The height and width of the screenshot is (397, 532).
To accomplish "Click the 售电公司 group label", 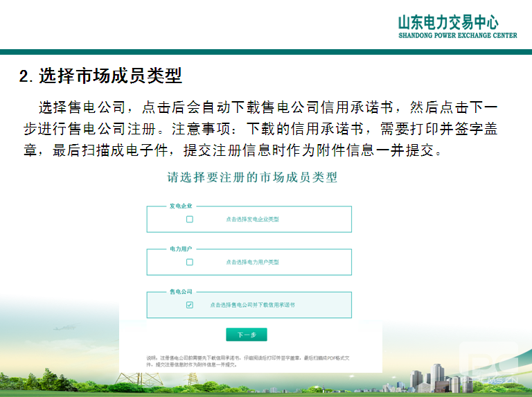I will (181, 292).
